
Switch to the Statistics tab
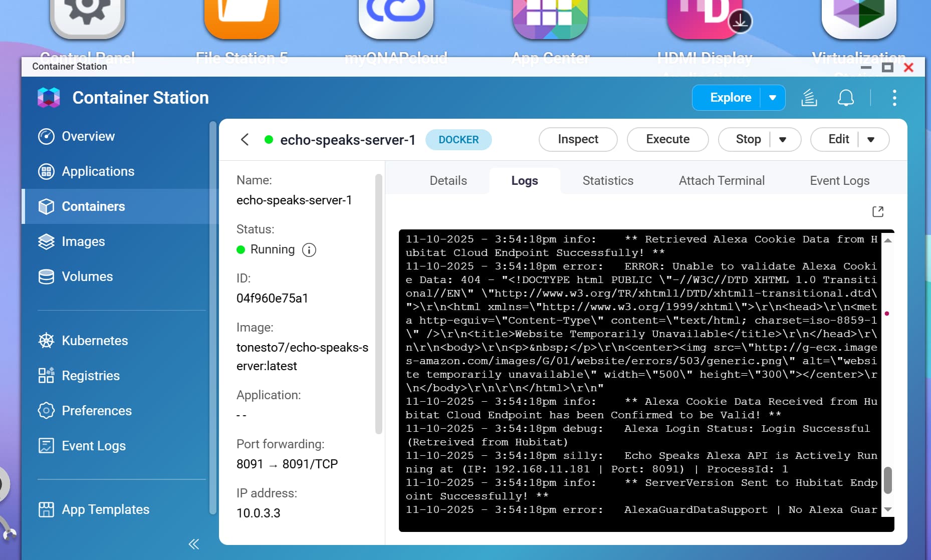[608, 181]
